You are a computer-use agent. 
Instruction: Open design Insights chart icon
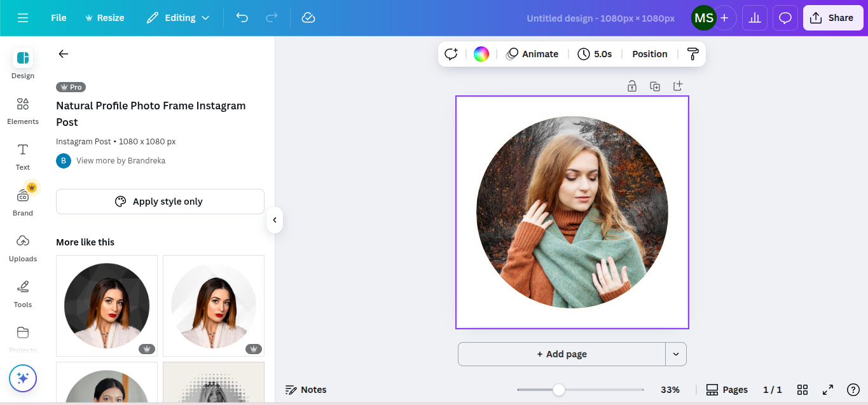click(754, 18)
